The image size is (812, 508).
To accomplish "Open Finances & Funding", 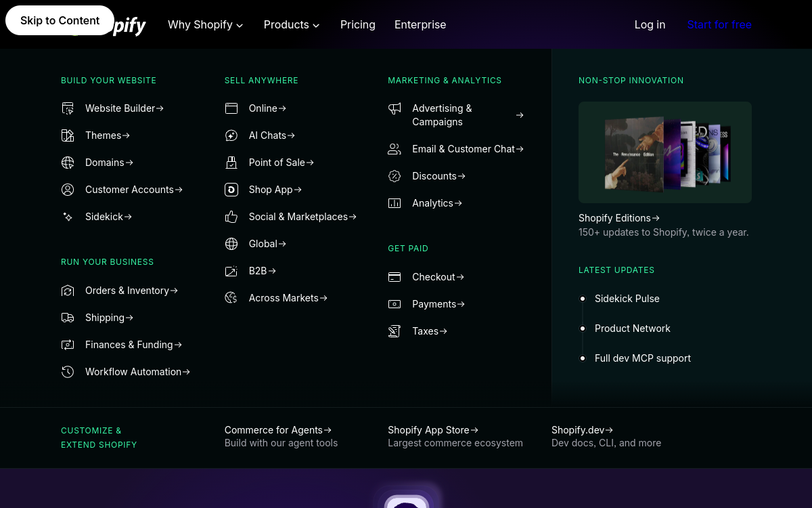I will (133, 345).
